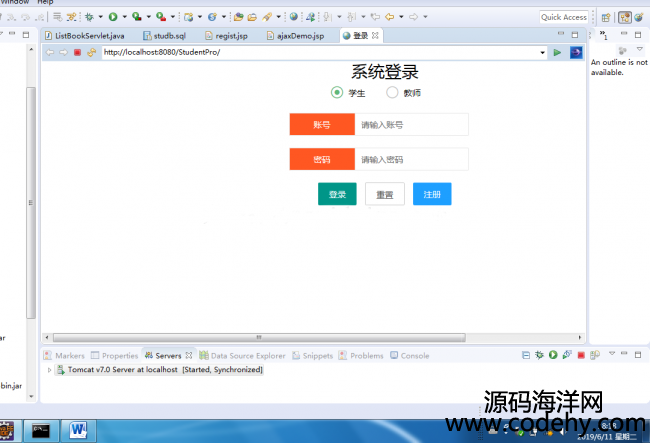This screenshot has height=443, width=650.
Task: Open the URL history dropdown arrow
Action: click(542, 53)
